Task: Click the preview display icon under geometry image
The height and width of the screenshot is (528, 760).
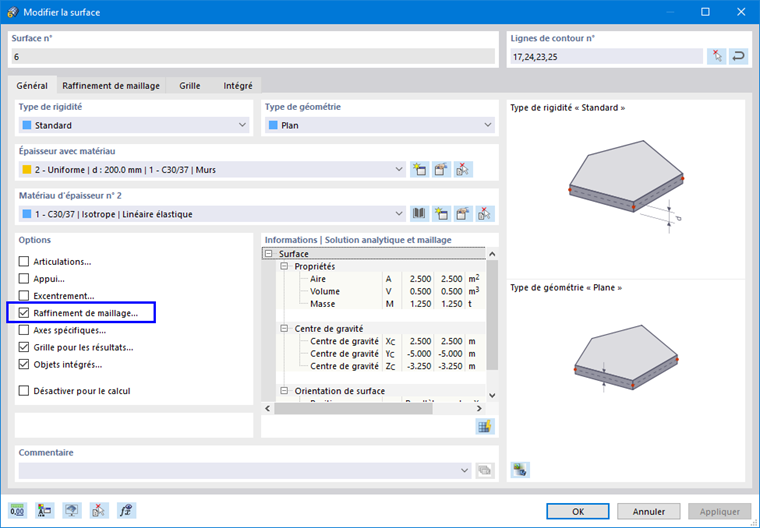Action: click(520, 470)
